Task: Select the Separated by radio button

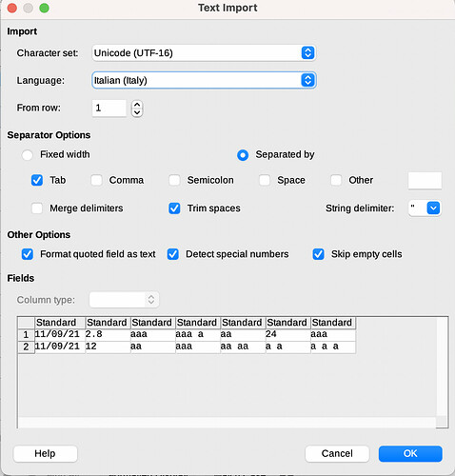Action: click(x=243, y=155)
